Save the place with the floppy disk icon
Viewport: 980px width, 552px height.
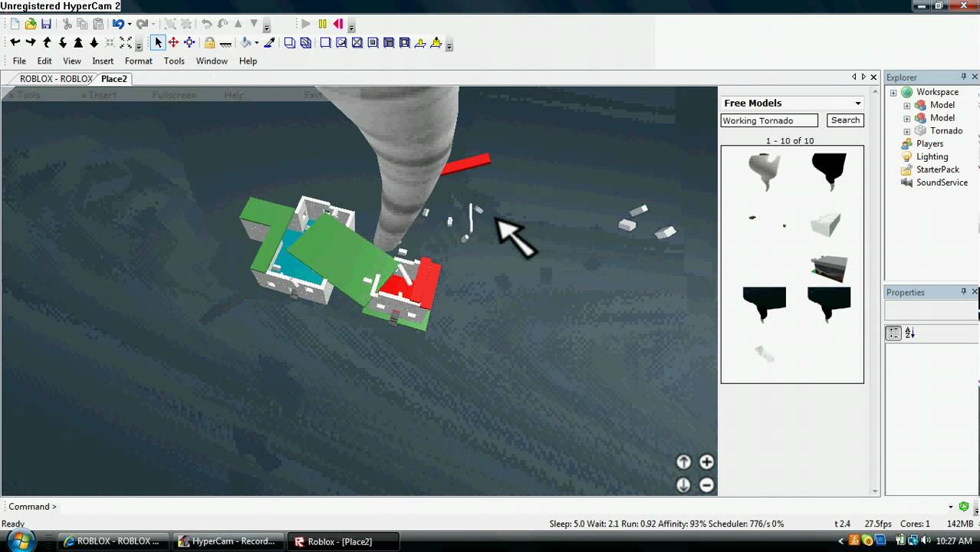click(x=46, y=24)
